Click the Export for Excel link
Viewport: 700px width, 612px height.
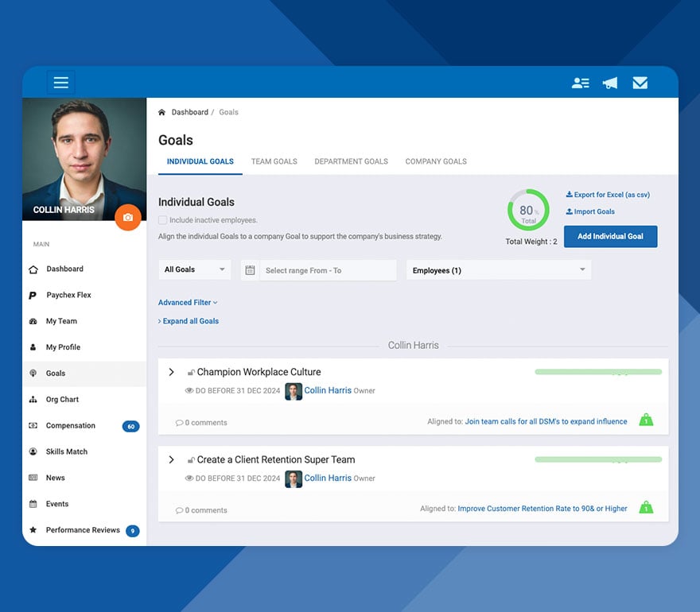(x=609, y=195)
